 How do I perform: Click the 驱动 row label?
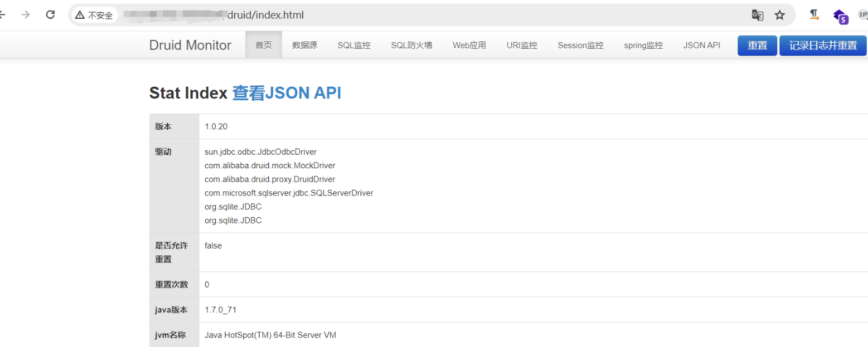(x=163, y=152)
